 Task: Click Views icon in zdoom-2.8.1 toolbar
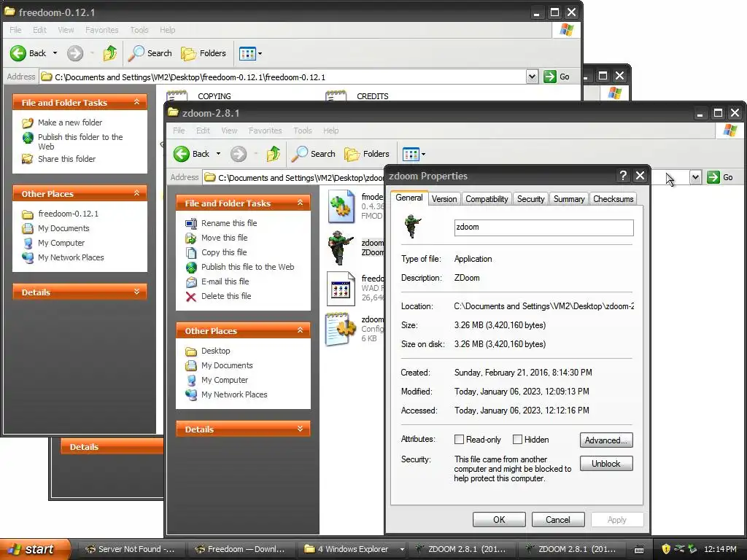pos(410,154)
